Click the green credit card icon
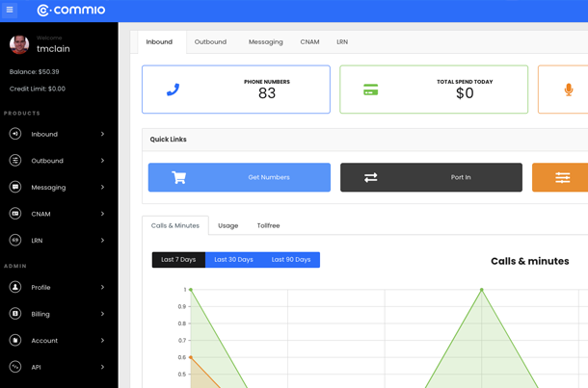Screen dimensions: 588x388 click(x=370, y=90)
